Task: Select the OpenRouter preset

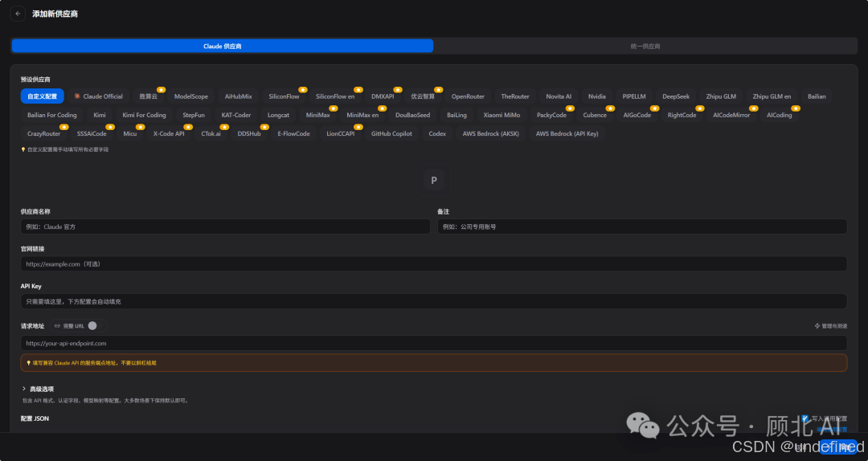Action: pos(468,96)
